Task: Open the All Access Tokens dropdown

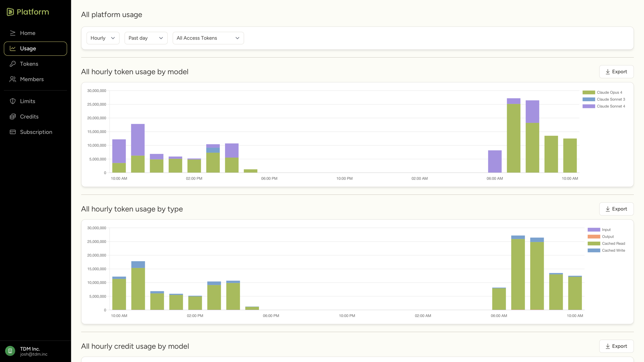Action: pos(208,38)
